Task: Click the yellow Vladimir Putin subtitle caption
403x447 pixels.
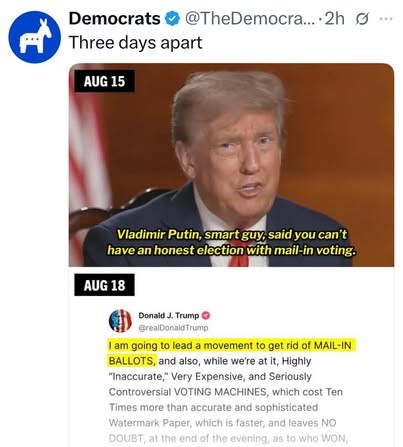Action: pos(231,242)
